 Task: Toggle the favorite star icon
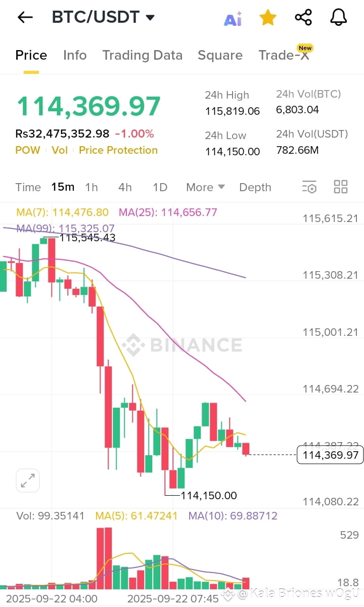268,18
